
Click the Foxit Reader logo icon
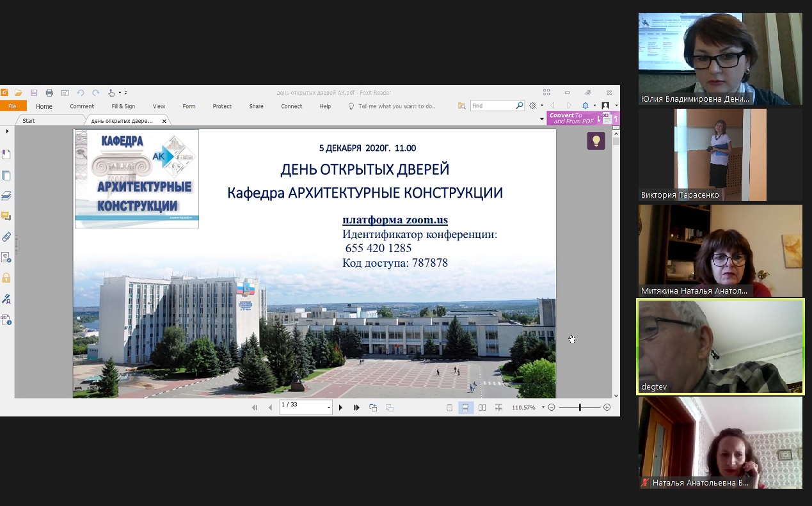(4, 93)
